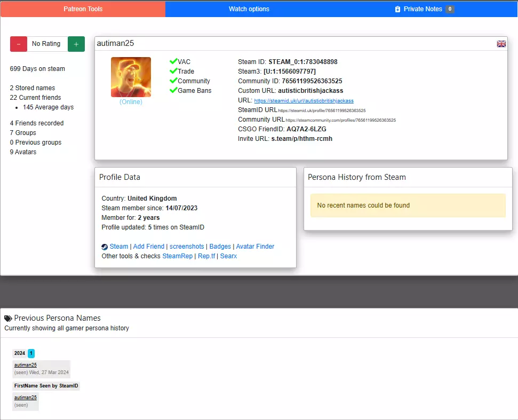Screen dimensions: 518x420
Task: Click the Private Notes clipboard icon
Action: (x=397, y=9)
